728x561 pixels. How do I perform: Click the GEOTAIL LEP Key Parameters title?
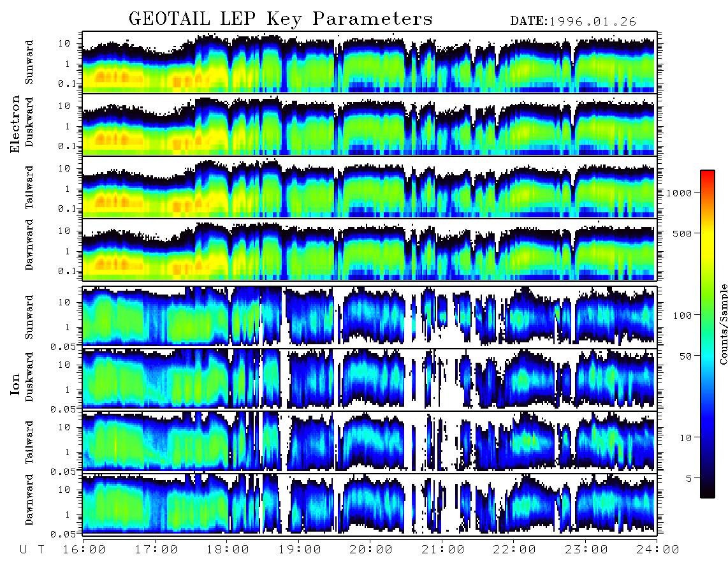280,19
